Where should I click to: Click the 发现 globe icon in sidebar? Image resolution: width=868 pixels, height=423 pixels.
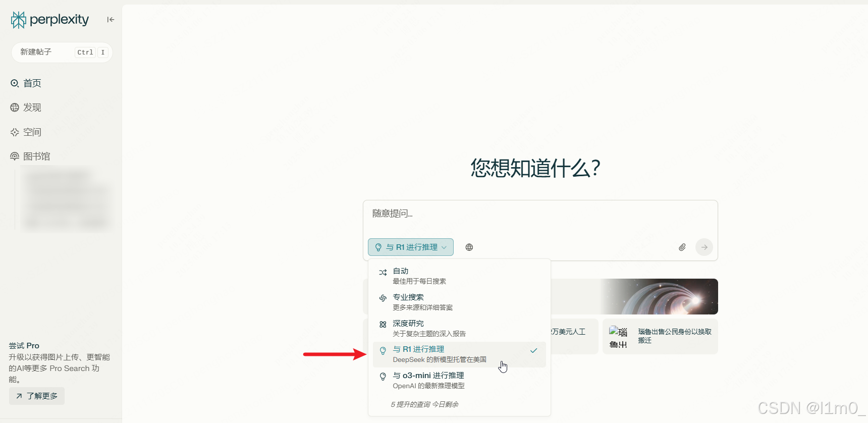point(15,108)
